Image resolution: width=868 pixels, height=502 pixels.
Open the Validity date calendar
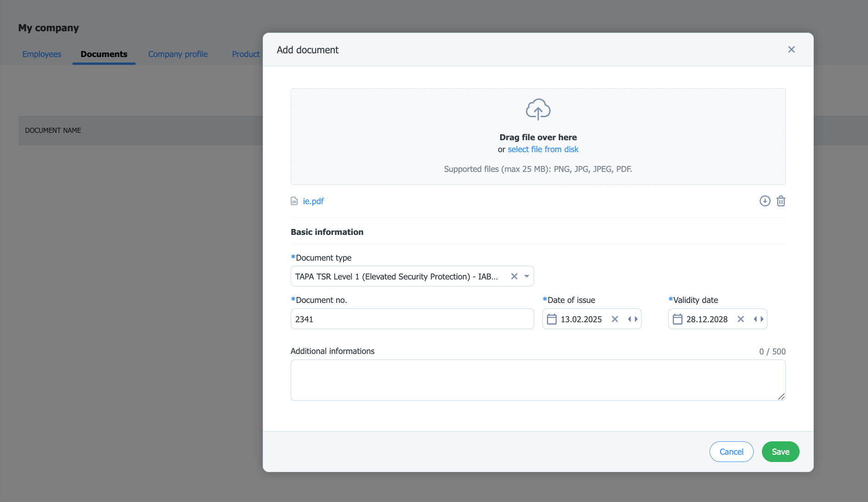tap(677, 319)
